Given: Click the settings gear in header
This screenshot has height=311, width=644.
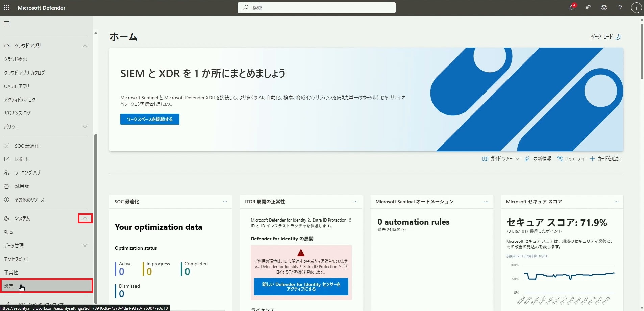Looking at the screenshot, I should (604, 8).
